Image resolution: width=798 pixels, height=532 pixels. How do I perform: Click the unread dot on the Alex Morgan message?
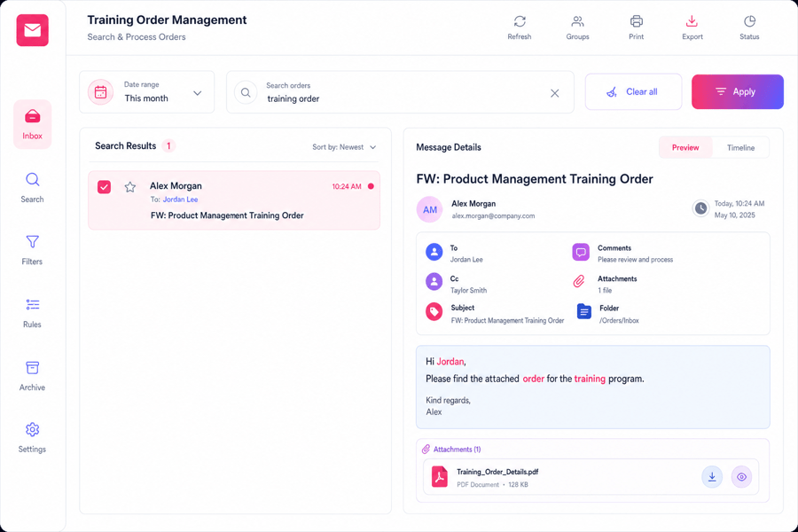coord(371,186)
